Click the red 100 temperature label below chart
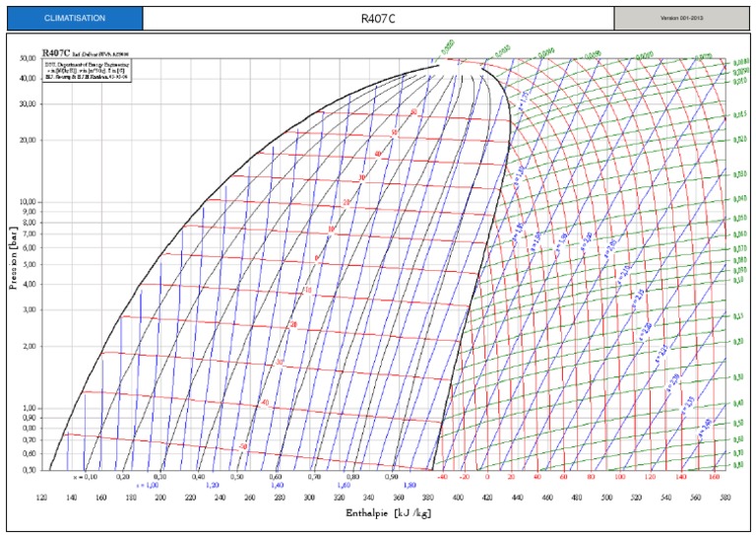The image size is (756, 535). pyautogui.click(x=619, y=477)
